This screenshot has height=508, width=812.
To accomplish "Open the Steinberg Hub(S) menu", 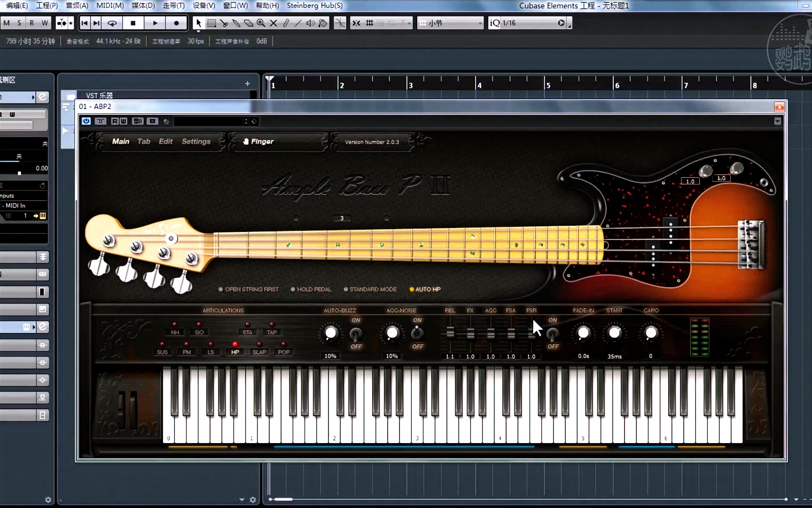I will (x=315, y=6).
